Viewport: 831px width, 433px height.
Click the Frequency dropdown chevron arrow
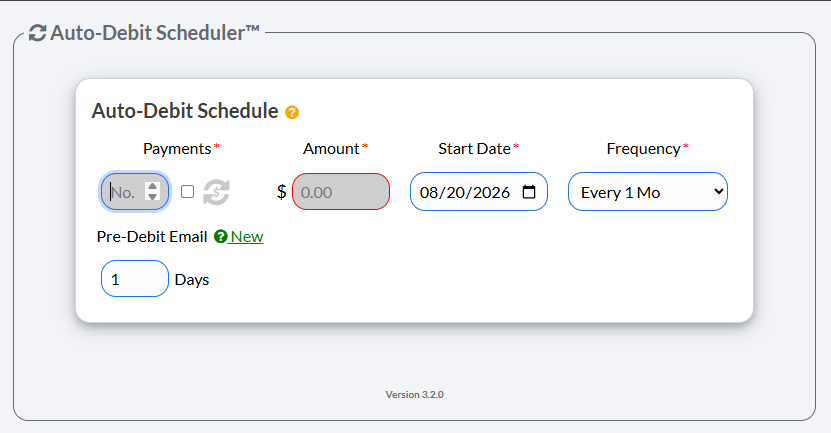718,191
